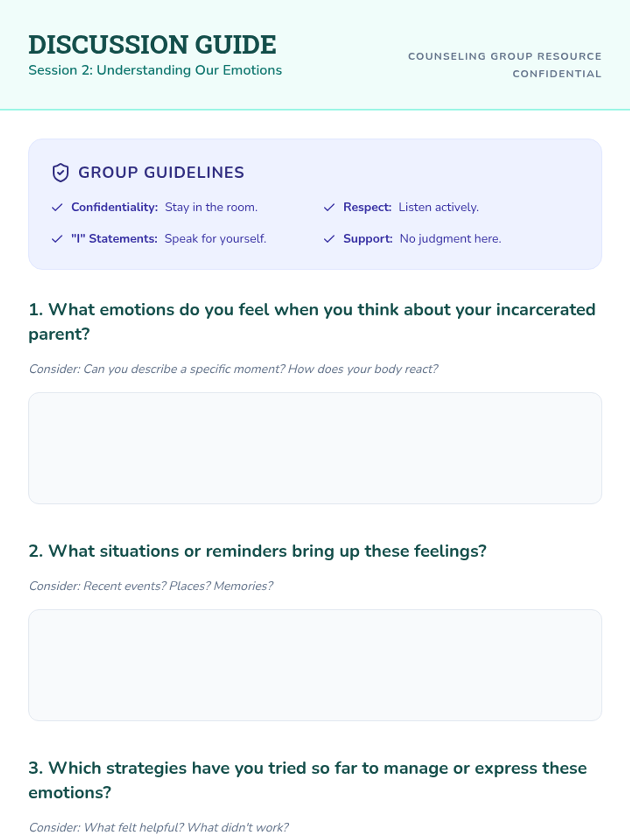The height and width of the screenshot is (840, 630).
Task: Click the question 3 heading about strategies
Action: pyautogui.click(x=308, y=780)
